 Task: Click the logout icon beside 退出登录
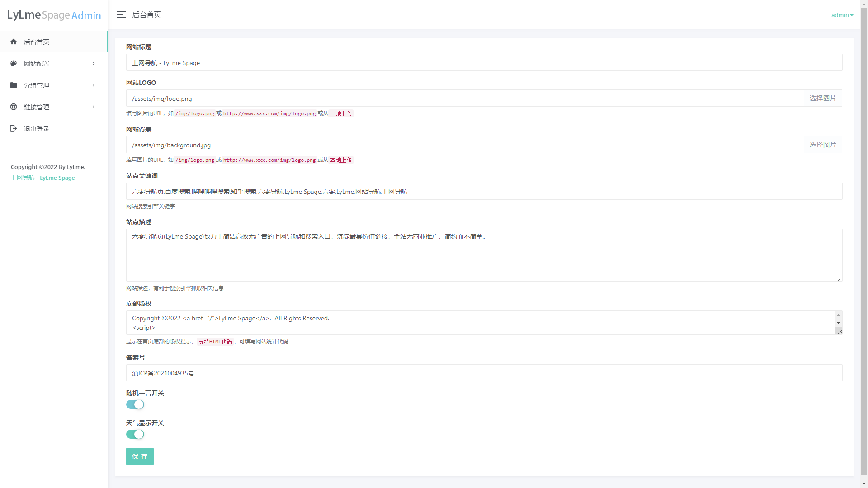(x=14, y=129)
